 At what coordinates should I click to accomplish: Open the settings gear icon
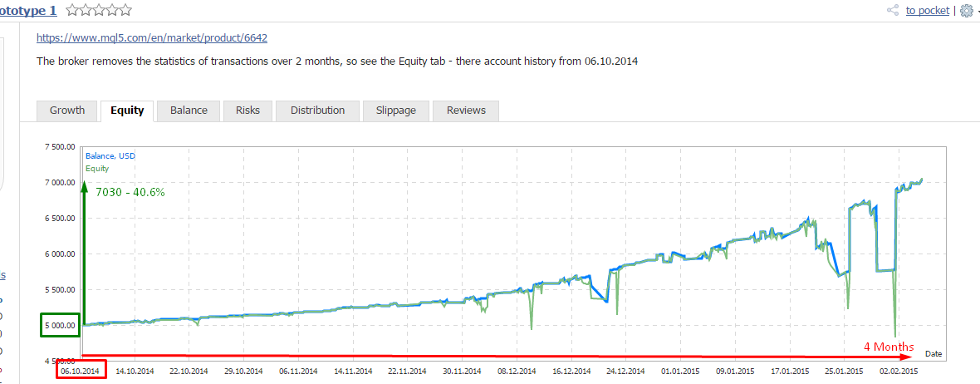[966, 11]
